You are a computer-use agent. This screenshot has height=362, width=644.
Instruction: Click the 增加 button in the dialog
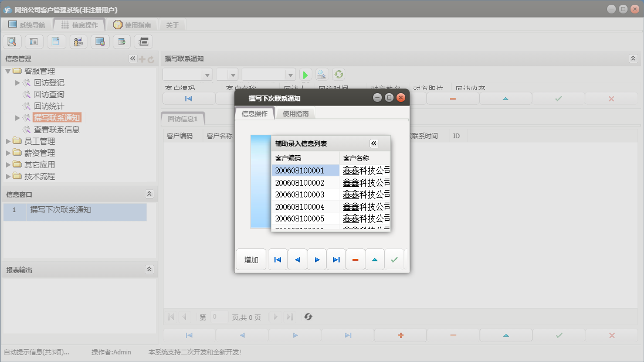251,259
